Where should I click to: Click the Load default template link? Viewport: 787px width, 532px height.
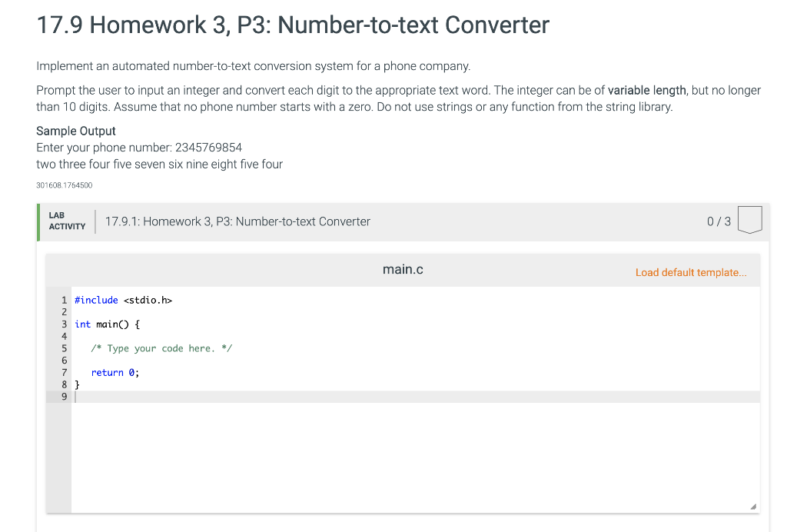[691, 272]
